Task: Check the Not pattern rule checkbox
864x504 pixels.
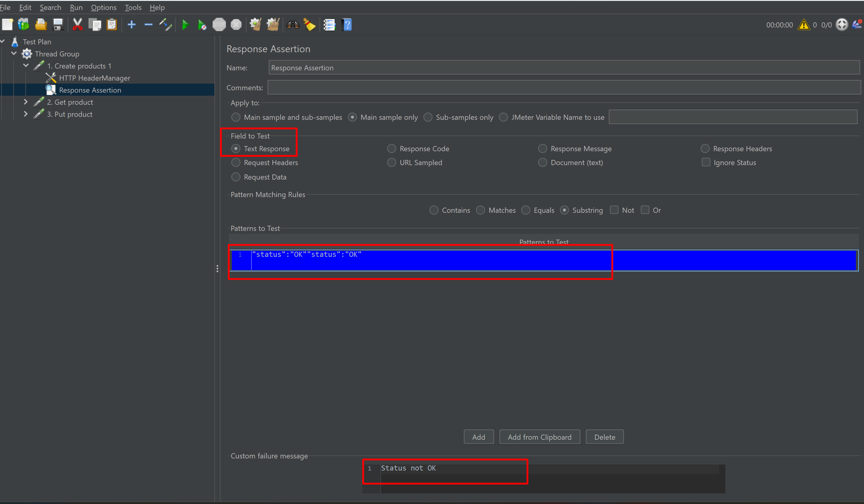Action: click(x=614, y=210)
